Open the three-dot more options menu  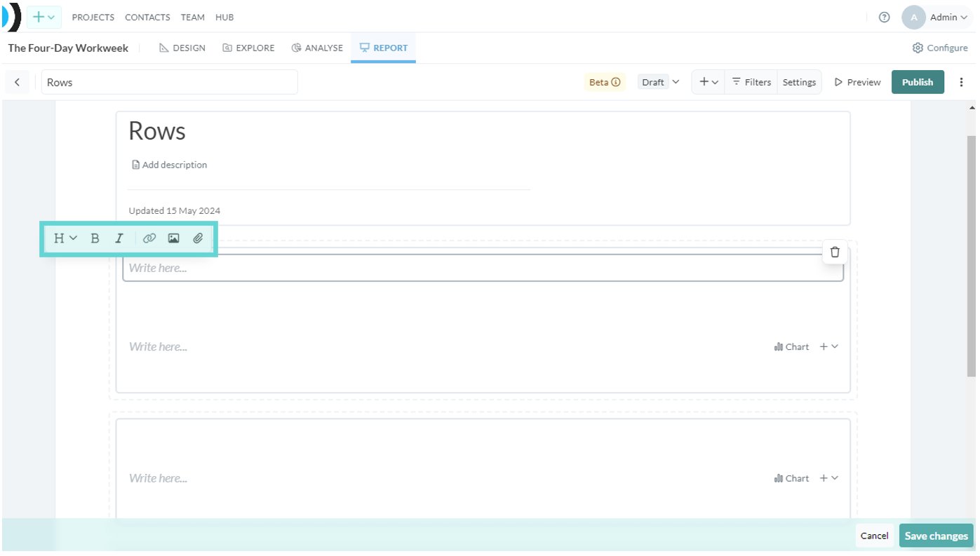[961, 82]
